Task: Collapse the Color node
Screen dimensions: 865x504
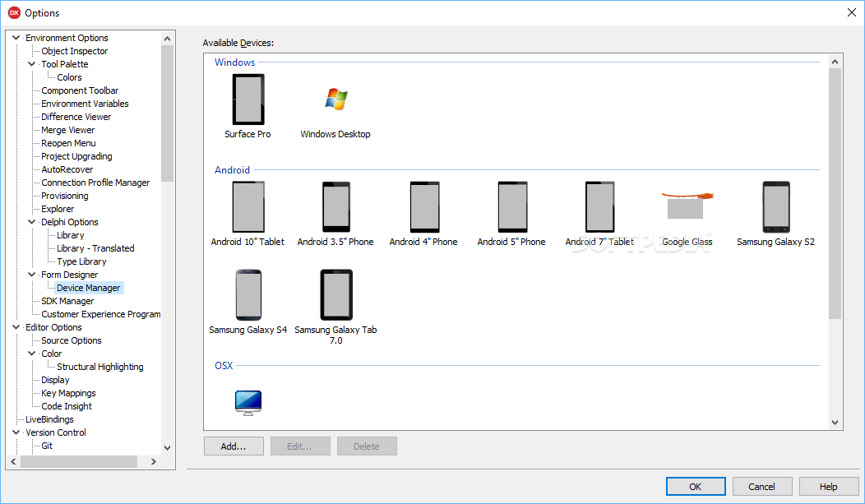Action: [x=31, y=354]
